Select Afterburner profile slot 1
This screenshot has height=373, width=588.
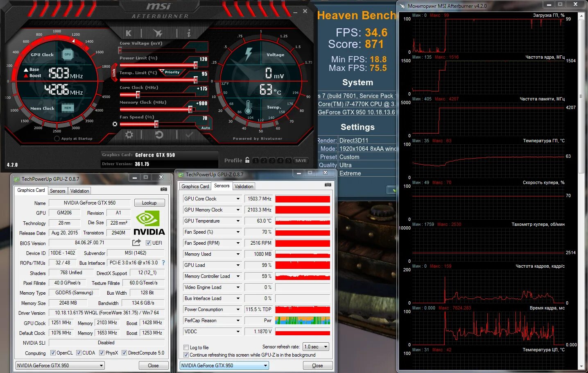[x=256, y=160]
